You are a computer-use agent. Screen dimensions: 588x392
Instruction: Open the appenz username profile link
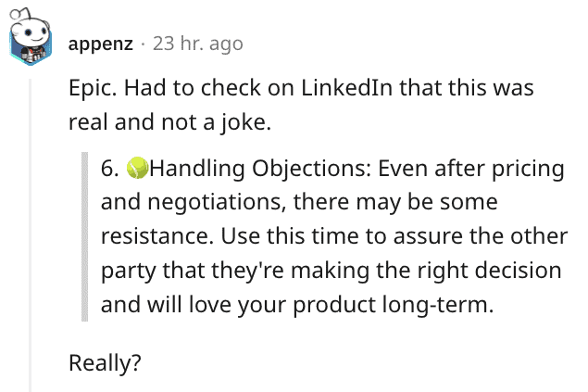[x=101, y=44]
